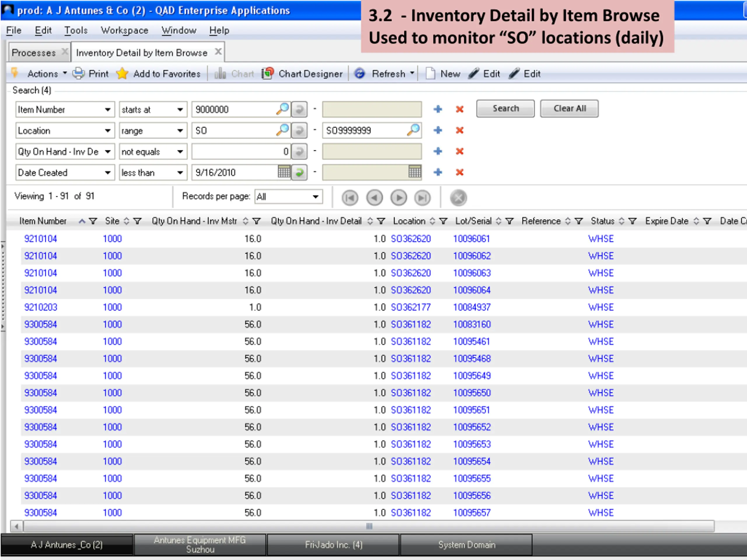This screenshot has height=560, width=747.
Task: Go to first page of records
Action: point(350,197)
